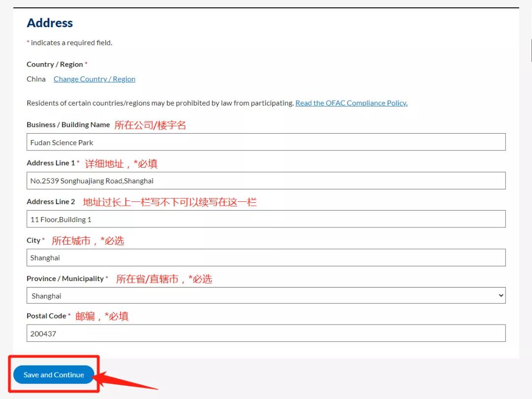The height and width of the screenshot is (399, 532).
Task: Click the Address heading text
Action: click(50, 23)
